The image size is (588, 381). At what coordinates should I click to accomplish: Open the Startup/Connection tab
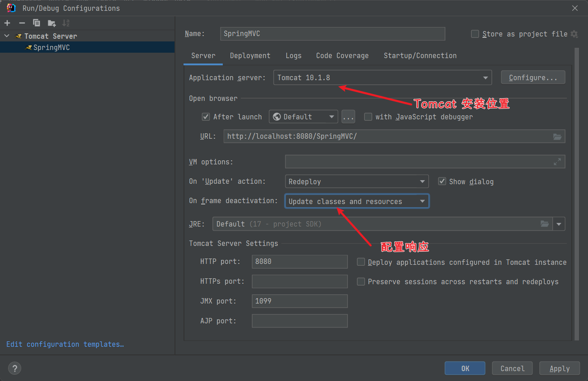(420, 56)
